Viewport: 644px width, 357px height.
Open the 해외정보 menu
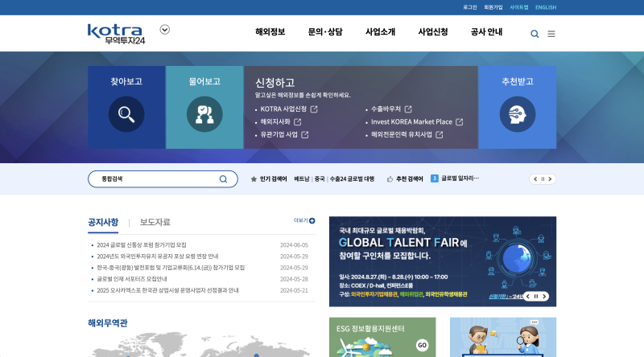[270, 32]
